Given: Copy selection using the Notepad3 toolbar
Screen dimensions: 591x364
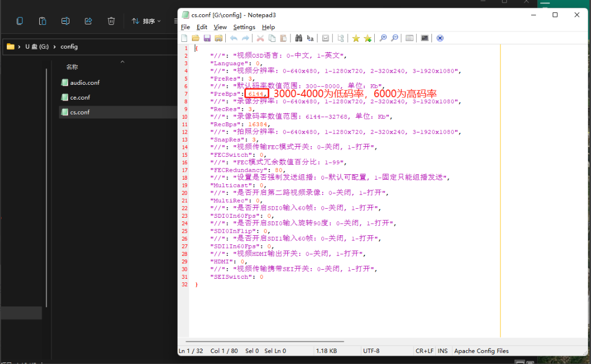Looking at the screenshot, I should pyautogui.click(x=272, y=38).
